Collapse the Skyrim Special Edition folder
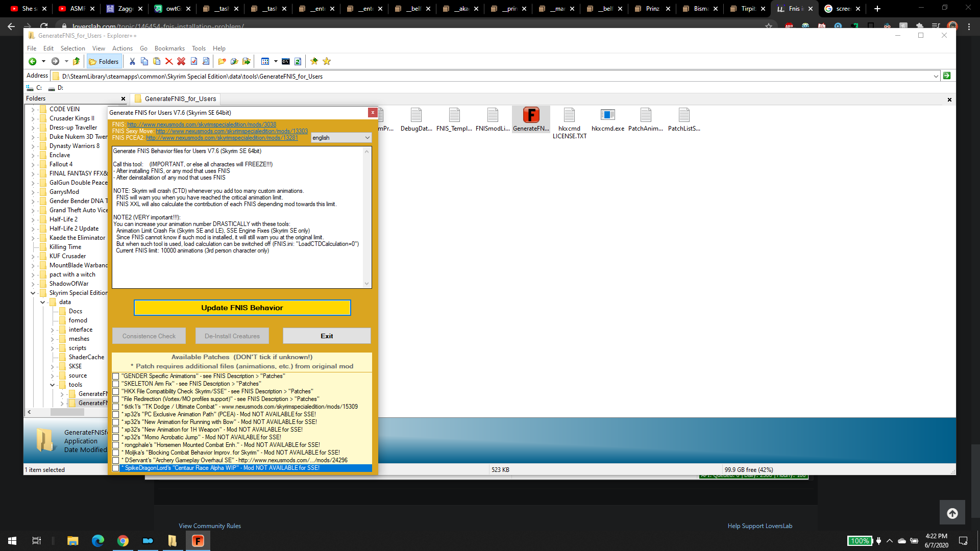This screenshot has height=551, width=980. click(33, 293)
